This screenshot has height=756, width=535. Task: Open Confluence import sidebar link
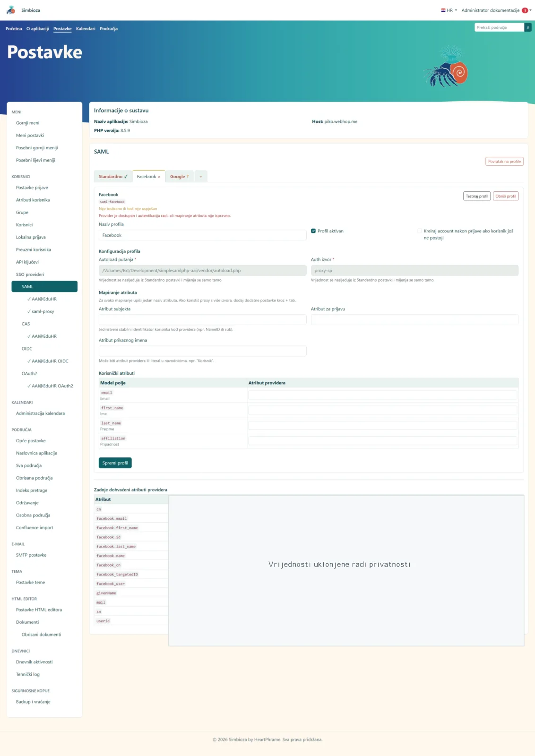point(35,528)
